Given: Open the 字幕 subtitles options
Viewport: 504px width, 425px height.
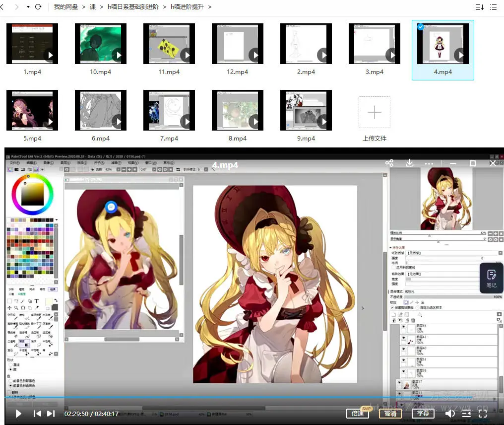Looking at the screenshot, I should tap(423, 414).
